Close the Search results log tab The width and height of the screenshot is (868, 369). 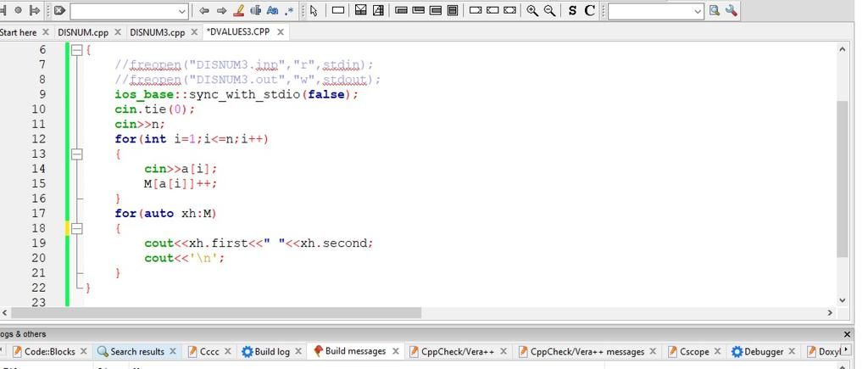(x=173, y=351)
